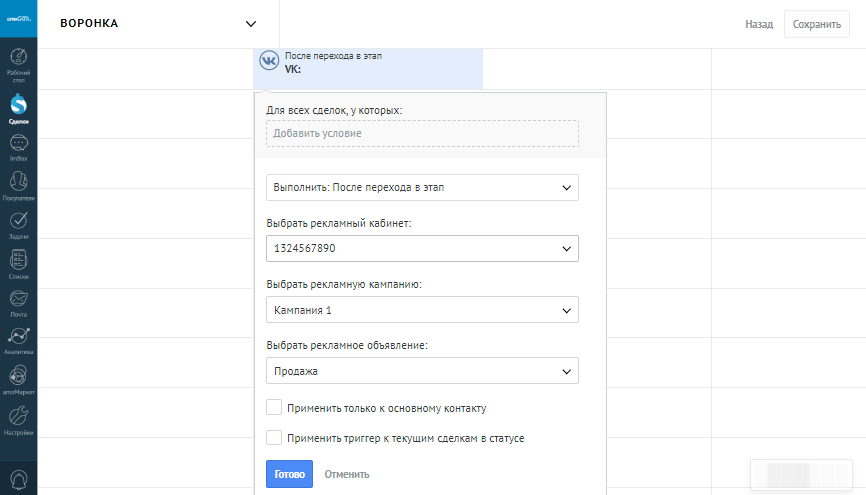Go to Покупатели in the sidebar
Screen dimensions: 866x495
[18, 185]
